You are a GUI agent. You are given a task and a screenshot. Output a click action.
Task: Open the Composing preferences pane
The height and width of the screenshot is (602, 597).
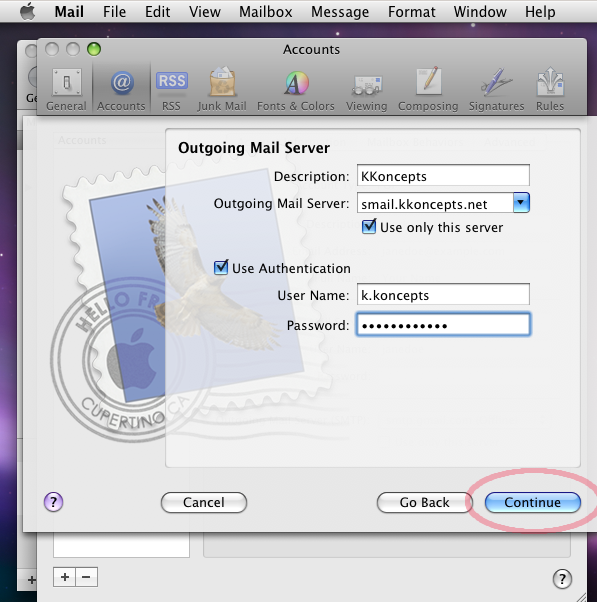click(428, 90)
